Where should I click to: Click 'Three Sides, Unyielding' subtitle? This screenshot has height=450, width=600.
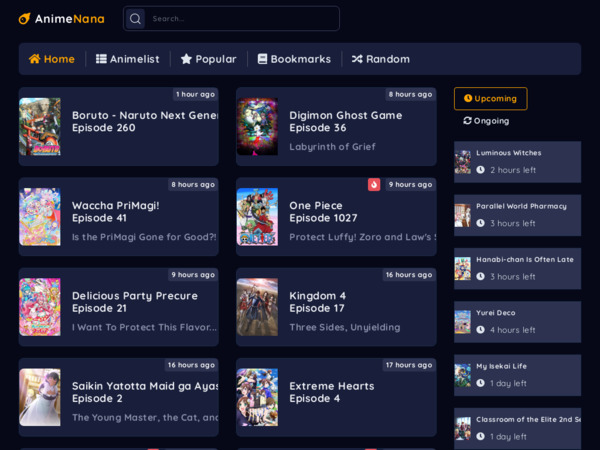click(345, 327)
